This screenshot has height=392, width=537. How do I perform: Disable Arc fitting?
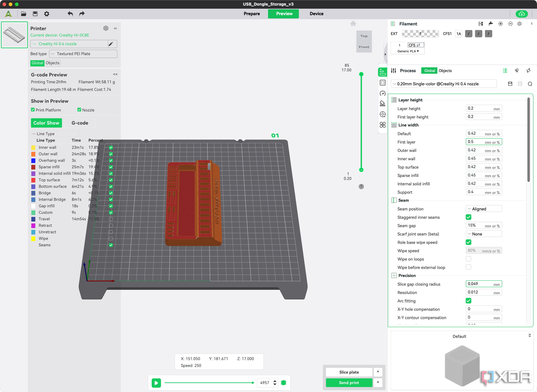tap(468, 301)
